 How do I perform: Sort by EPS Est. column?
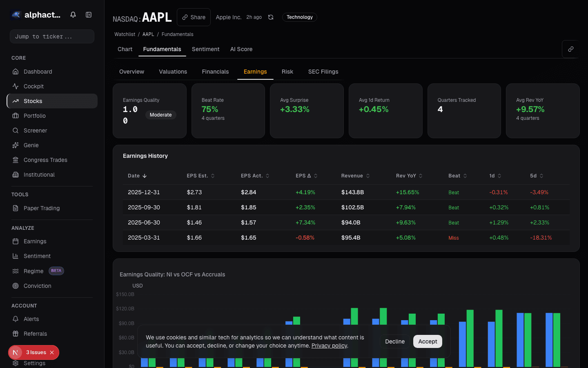(200, 176)
